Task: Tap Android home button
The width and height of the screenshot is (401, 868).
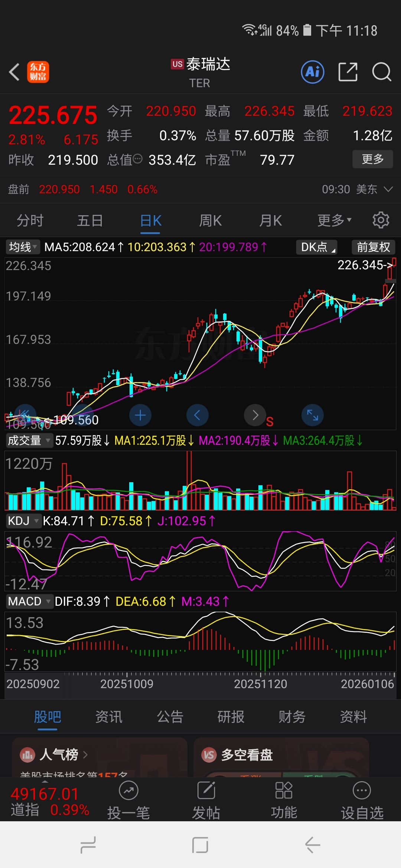Action: (x=200, y=845)
